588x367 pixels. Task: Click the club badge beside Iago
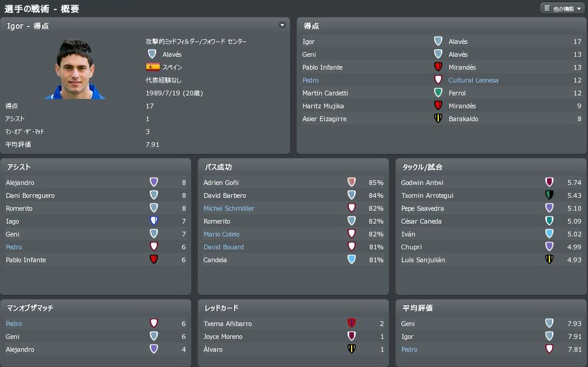(154, 221)
